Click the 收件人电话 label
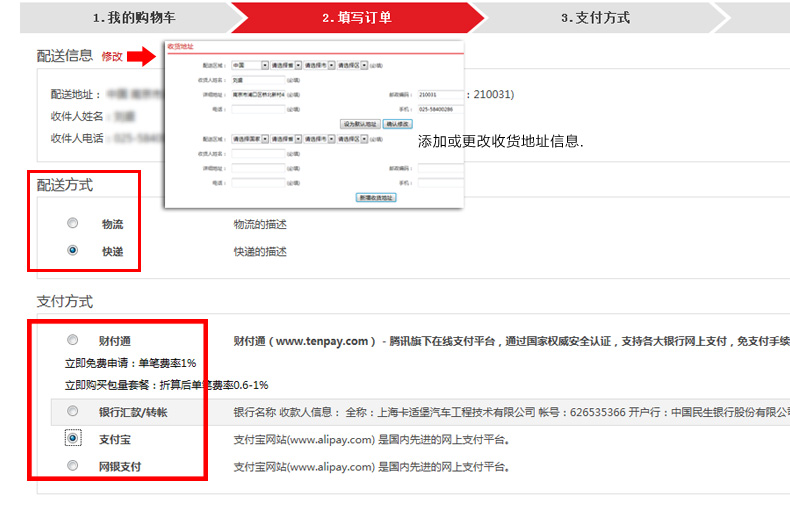 (77, 138)
